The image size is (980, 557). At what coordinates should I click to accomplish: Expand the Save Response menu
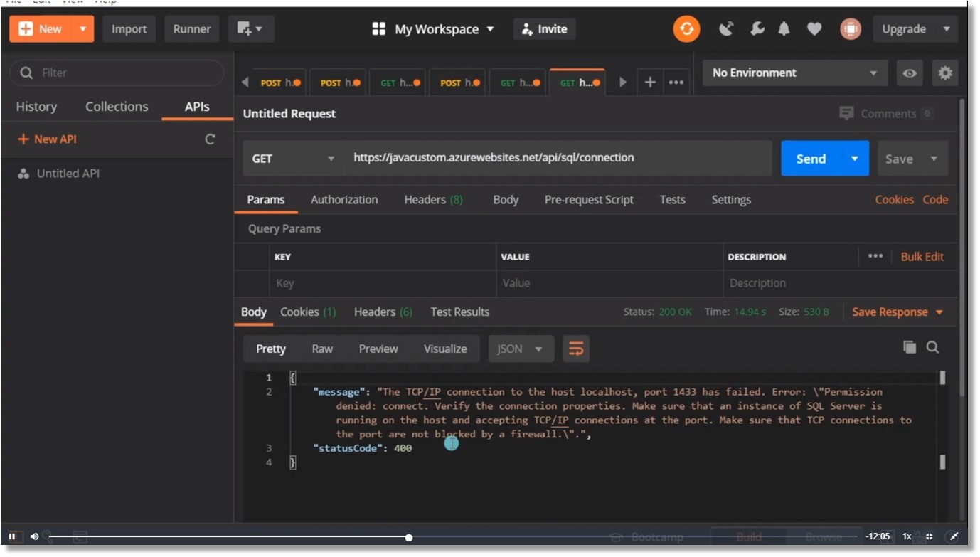[x=898, y=312]
